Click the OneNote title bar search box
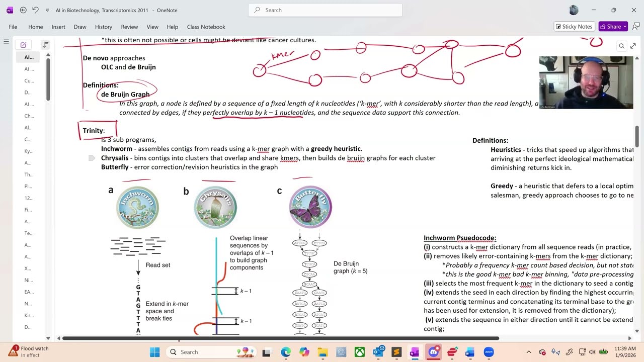Screen dimensions: 644x362 (x=325, y=10)
